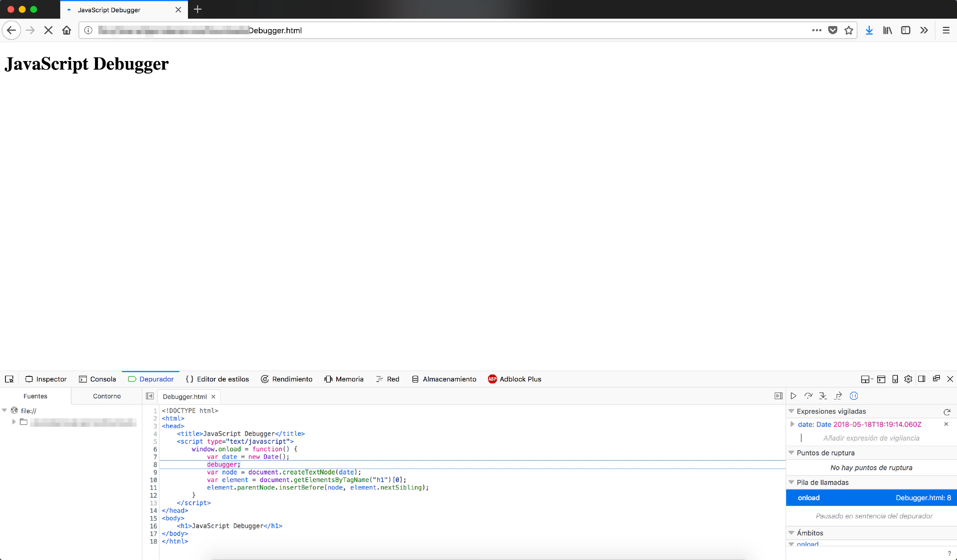Click the Añadir expresión de vigilancia field
Viewport: 957px width, 560px height.
pos(871,438)
